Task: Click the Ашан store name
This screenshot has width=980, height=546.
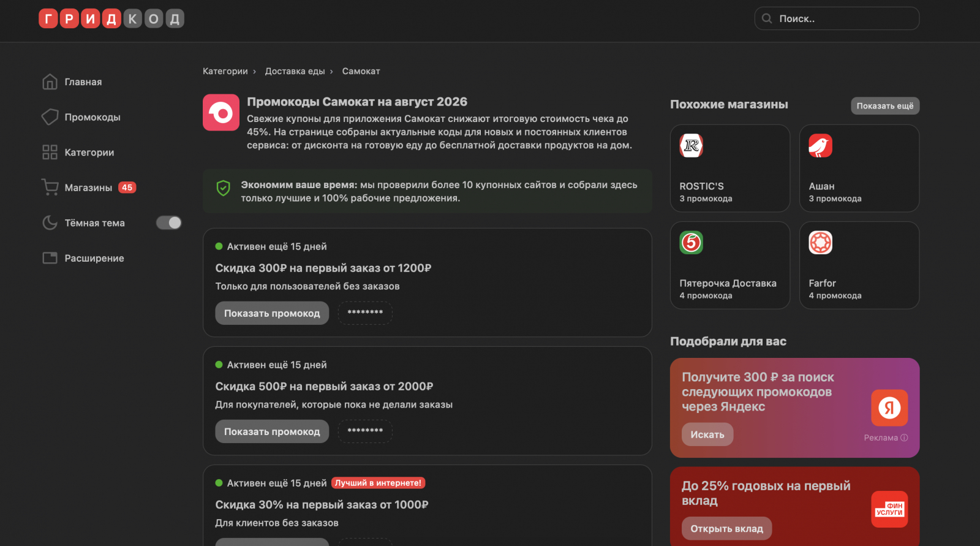Action: point(821,186)
